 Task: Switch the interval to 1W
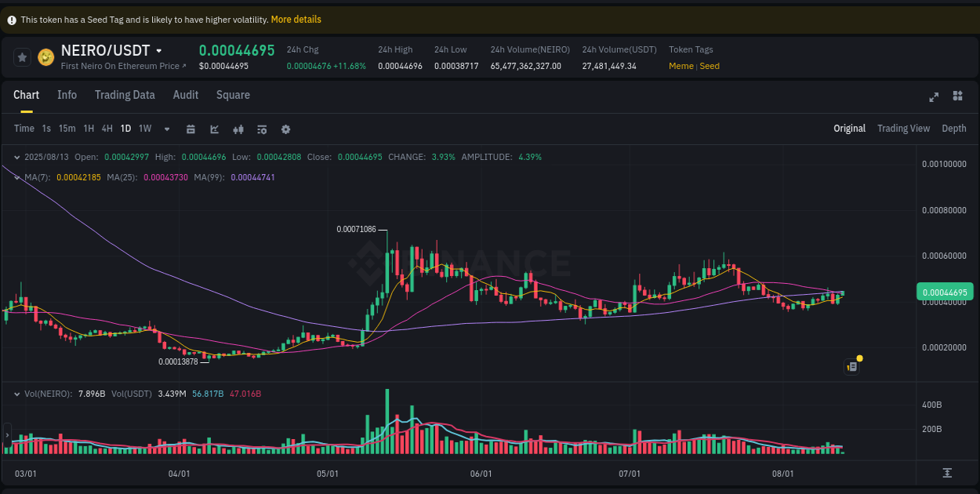point(144,129)
